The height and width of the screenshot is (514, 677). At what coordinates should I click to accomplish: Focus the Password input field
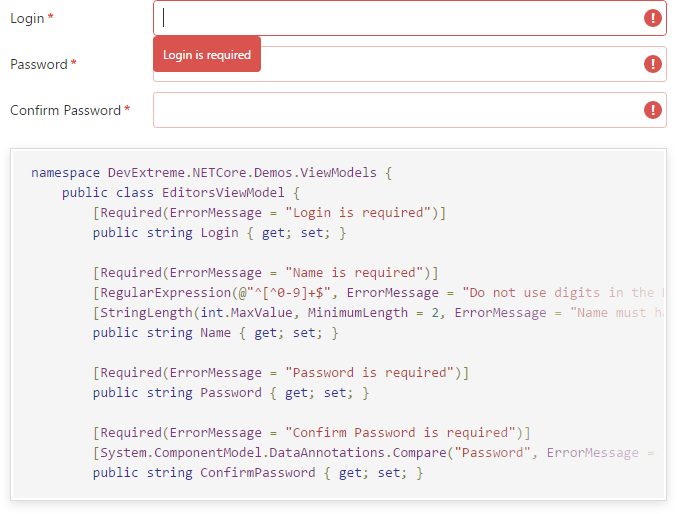click(x=450, y=64)
